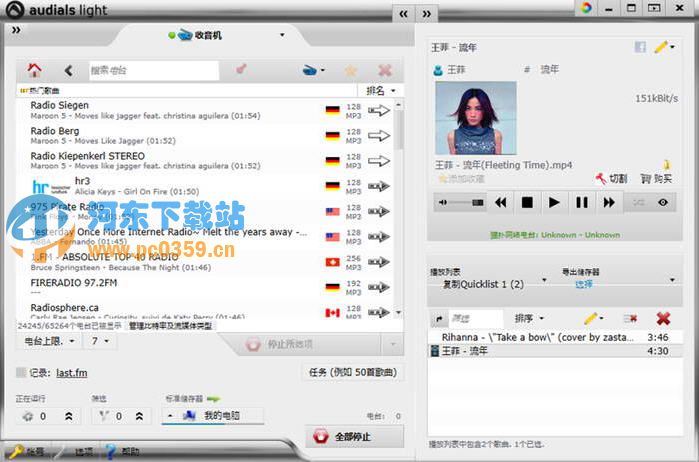
Task: Click the rewind playback button
Action: (501, 202)
